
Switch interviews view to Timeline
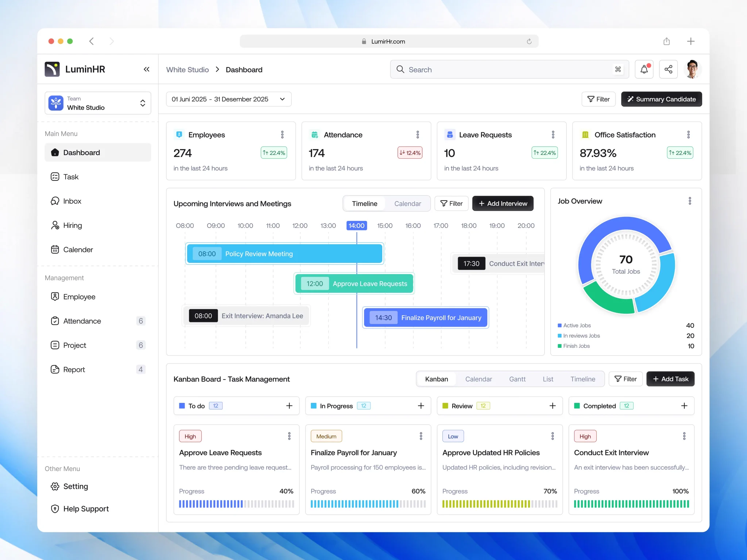click(x=364, y=203)
